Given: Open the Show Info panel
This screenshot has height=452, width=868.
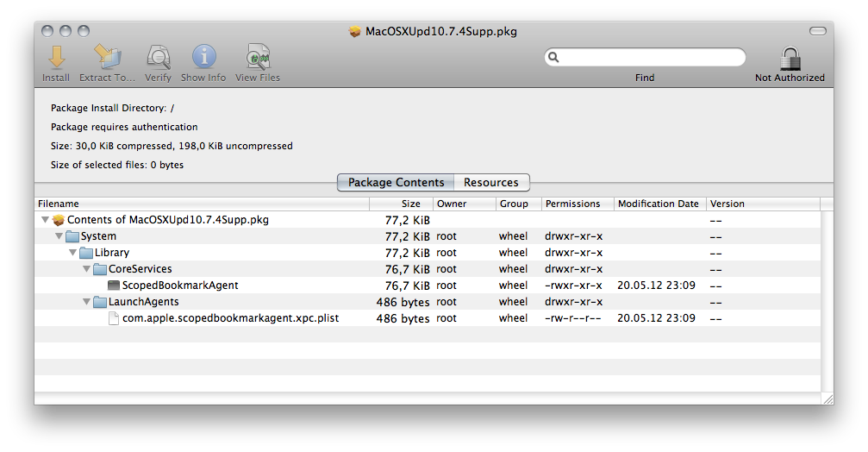Looking at the screenshot, I should pyautogui.click(x=203, y=58).
